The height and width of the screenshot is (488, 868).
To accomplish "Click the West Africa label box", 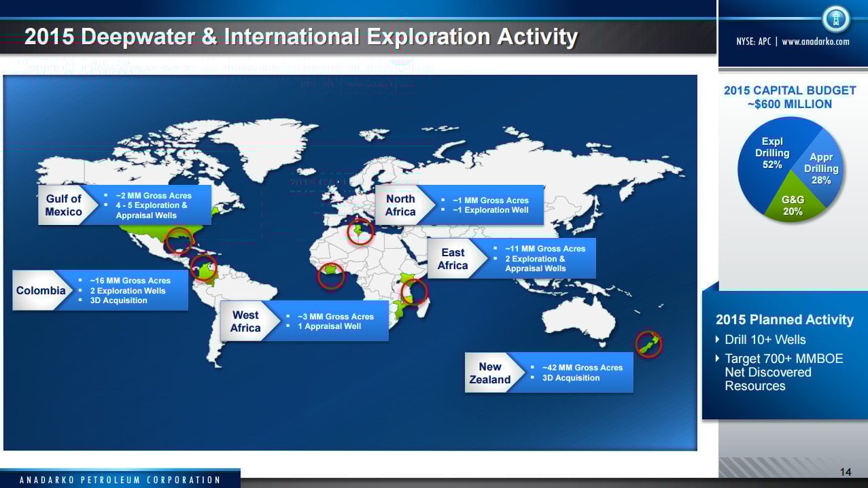I will click(x=245, y=321).
